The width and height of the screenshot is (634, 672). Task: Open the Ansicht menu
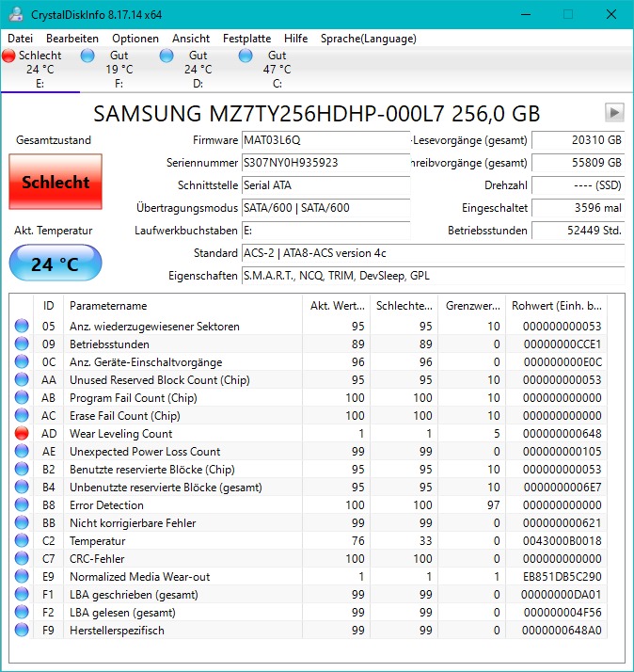[191, 39]
